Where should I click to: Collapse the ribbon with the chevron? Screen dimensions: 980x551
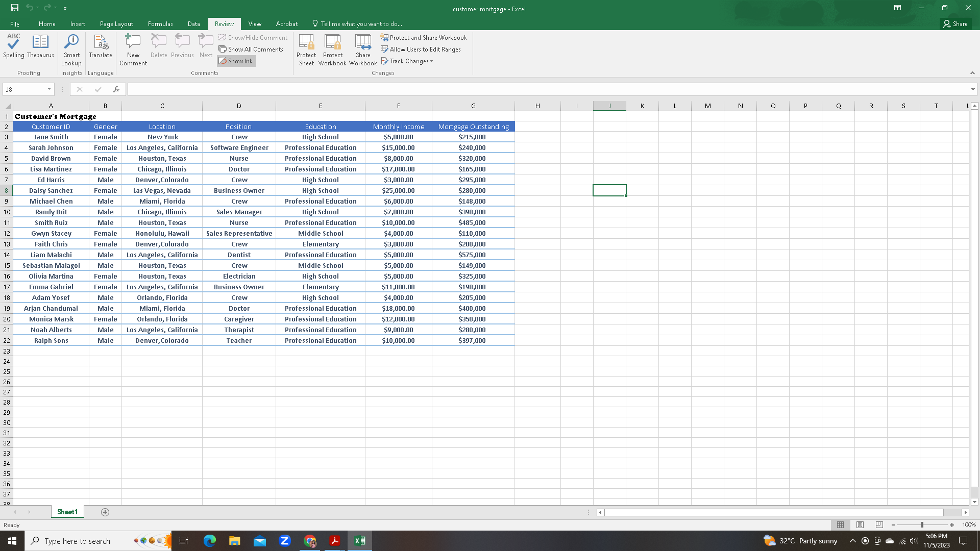tap(972, 73)
